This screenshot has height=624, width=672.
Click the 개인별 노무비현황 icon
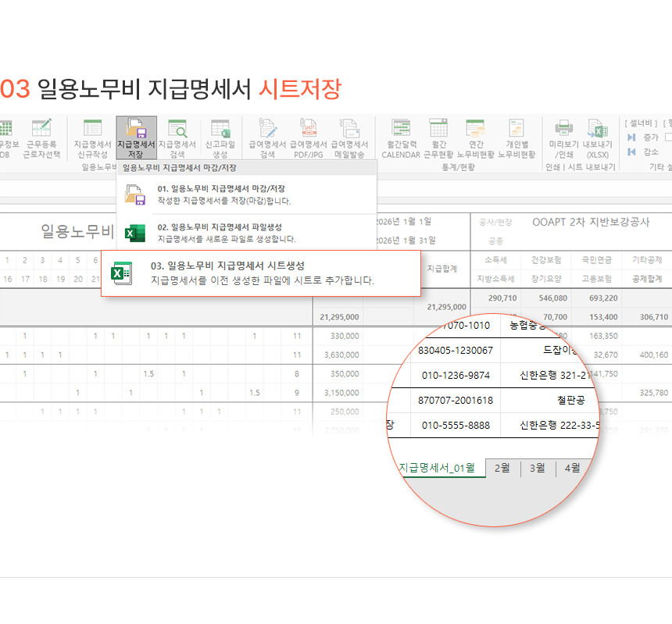click(x=516, y=137)
